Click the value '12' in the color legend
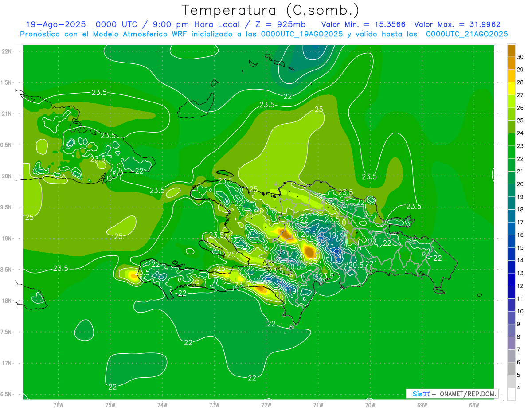 520,286
